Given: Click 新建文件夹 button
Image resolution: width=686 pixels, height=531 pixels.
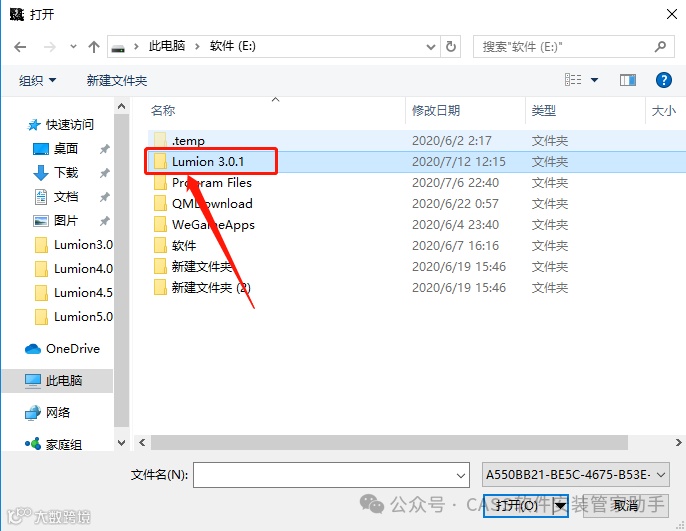Looking at the screenshot, I should click(117, 80).
